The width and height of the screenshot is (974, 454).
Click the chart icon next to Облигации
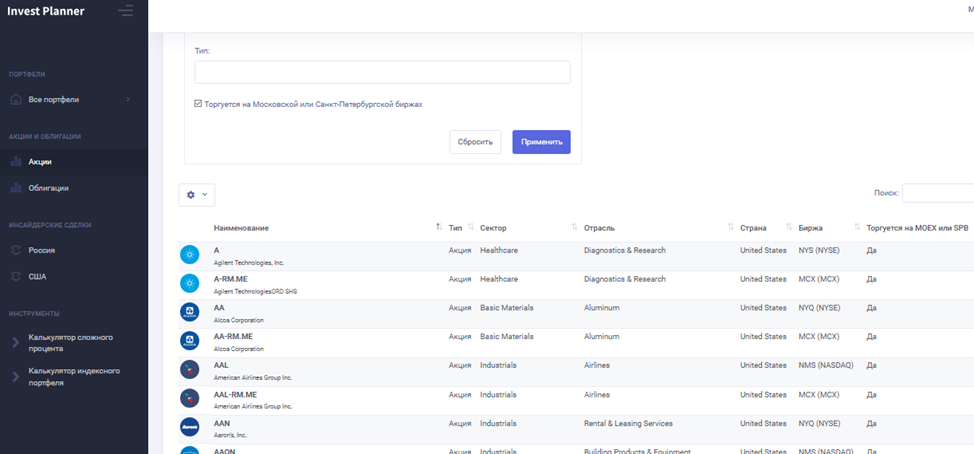[x=16, y=188]
